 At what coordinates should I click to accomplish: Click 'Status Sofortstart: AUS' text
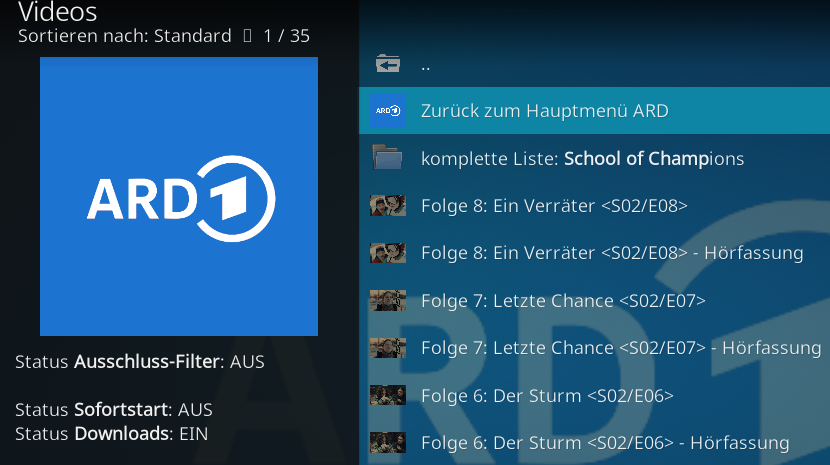pyautogui.click(x=114, y=409)
